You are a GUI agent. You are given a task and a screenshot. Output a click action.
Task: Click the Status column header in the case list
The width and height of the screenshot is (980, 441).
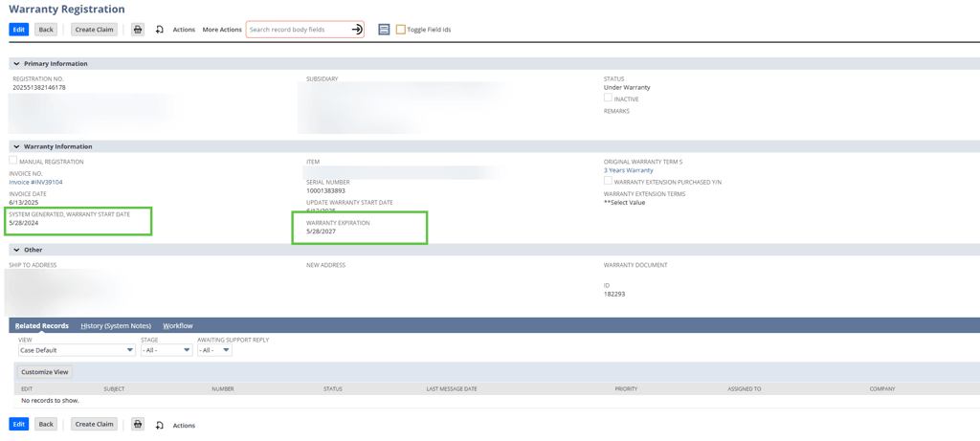pos(332,388)
